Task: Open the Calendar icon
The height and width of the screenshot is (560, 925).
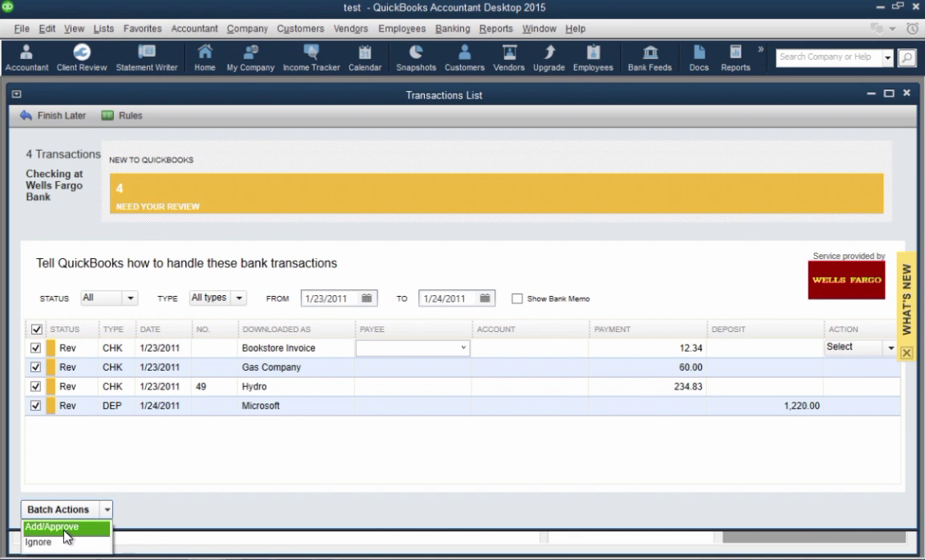Action: click(x=365, y=58)
